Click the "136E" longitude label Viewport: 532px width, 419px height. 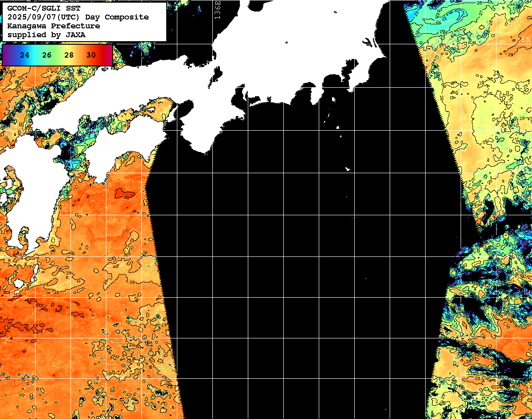tap(217, 10)
